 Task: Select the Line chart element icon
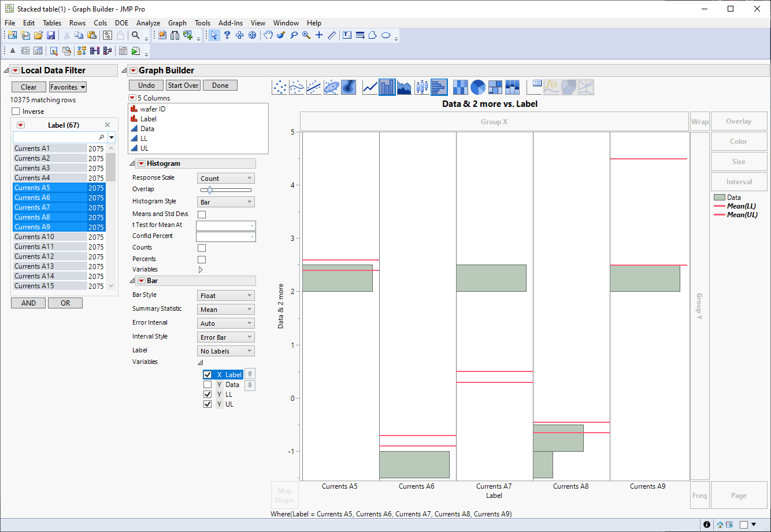(x=370, y=87)
